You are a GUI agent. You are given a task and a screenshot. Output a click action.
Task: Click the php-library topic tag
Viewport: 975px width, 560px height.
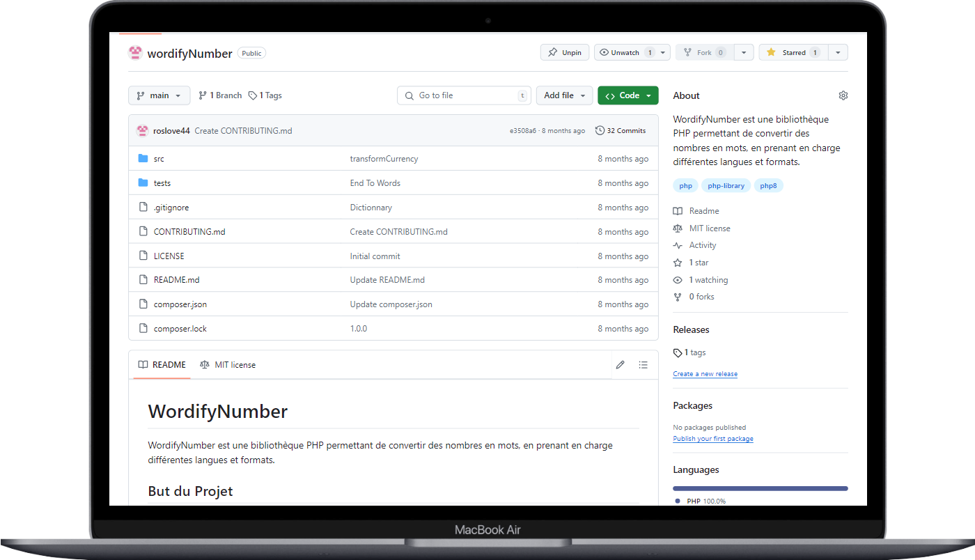(726, 186)
